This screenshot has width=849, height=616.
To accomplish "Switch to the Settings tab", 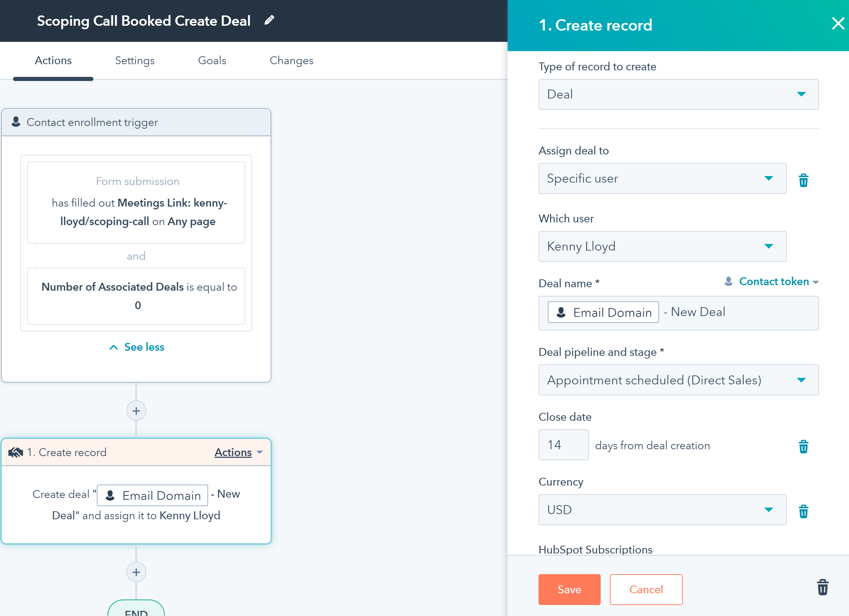I will point(135,61).
